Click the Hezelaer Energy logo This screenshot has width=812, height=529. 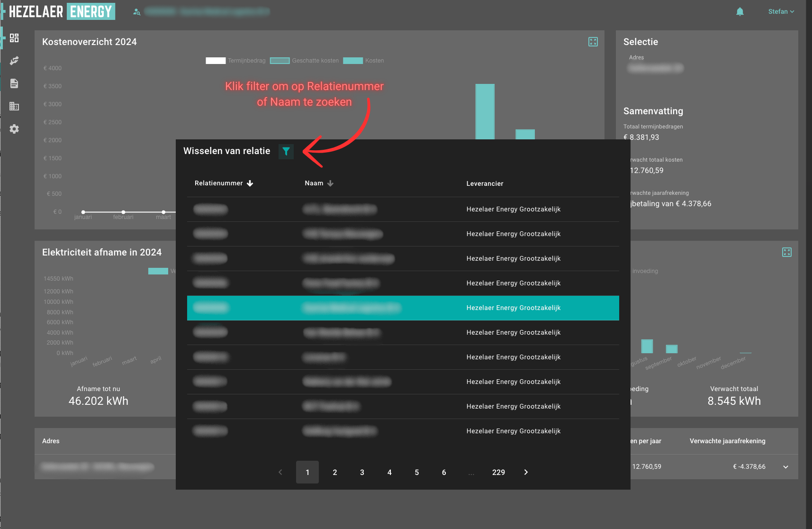(x=62, y=11)
